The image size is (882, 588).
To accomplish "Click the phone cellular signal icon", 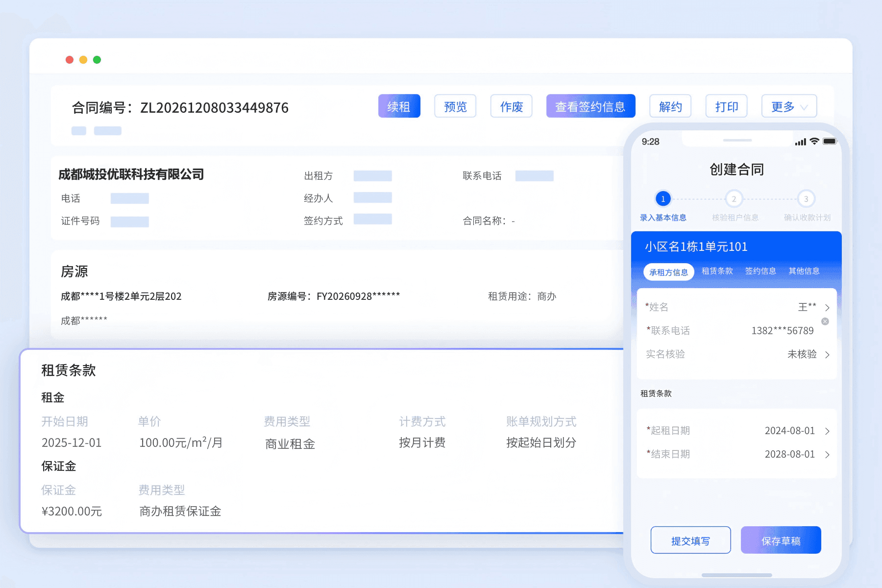I will click(801, 142).
